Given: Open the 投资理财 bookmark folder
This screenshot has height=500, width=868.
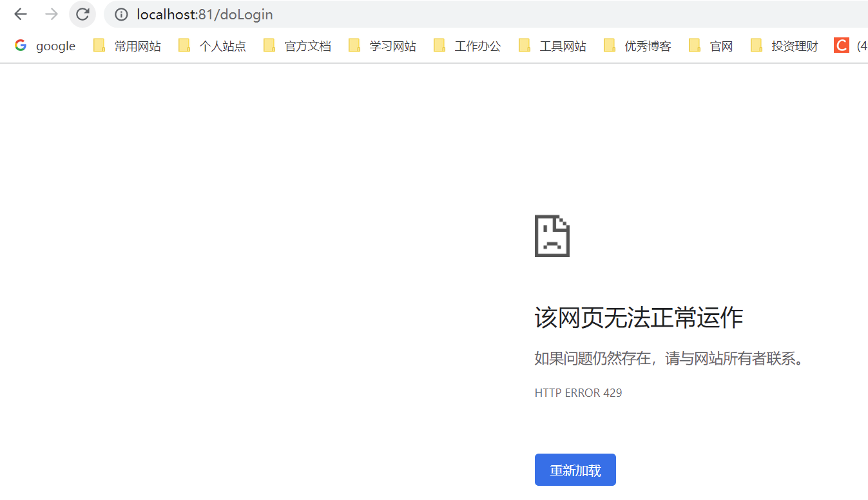Looking at the screenshot, I should click(784, 46).
